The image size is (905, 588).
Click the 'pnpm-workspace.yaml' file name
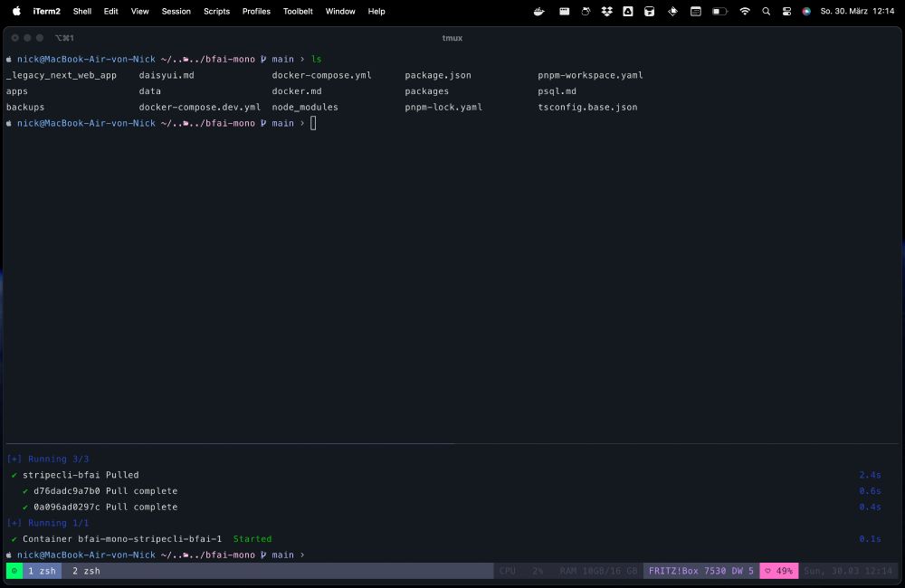(x=590, y=75)
